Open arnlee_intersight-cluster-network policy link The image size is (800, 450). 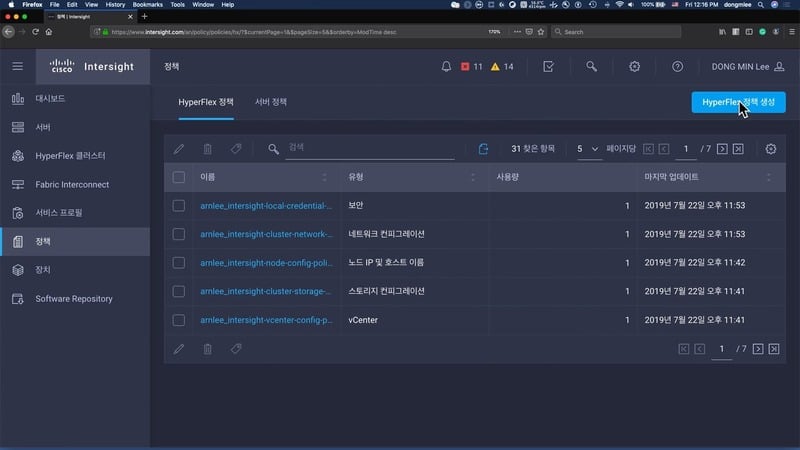pos(266,234)
